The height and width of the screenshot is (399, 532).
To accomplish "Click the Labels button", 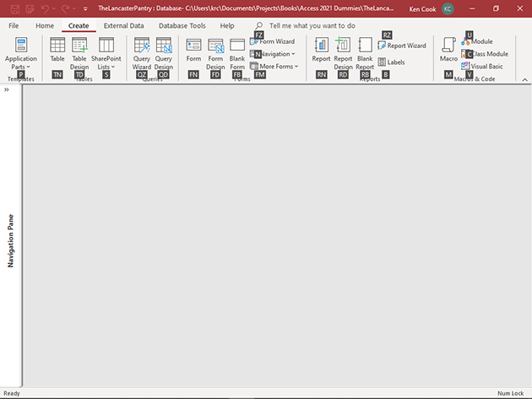I will pyautogui.click(x=395, y=62).
